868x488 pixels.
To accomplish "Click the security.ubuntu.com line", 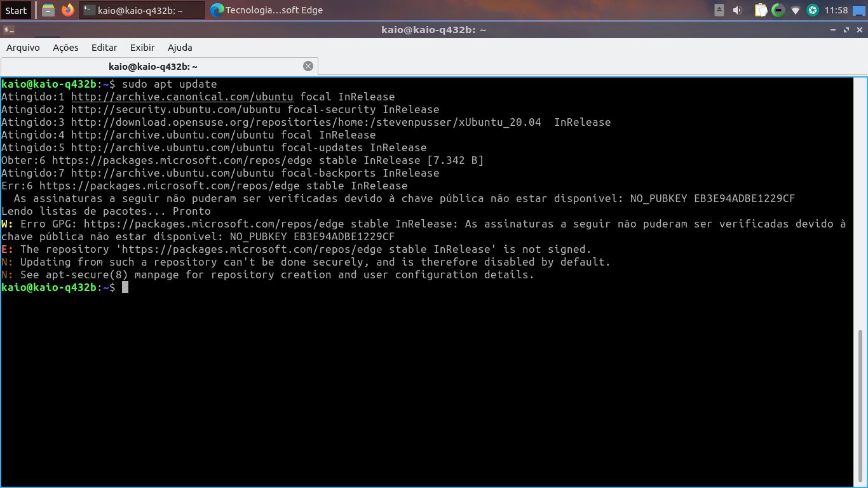I will pyautogui.click(x=220, y=109).
